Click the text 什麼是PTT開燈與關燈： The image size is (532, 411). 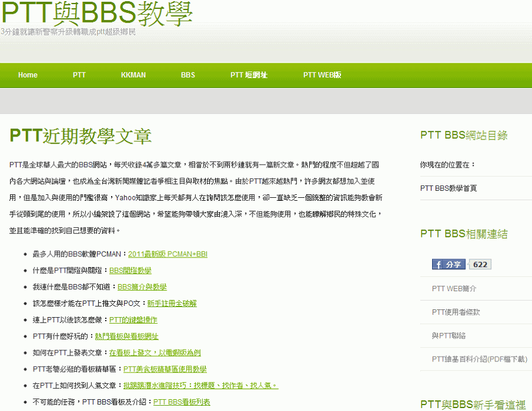click(70, 270)
